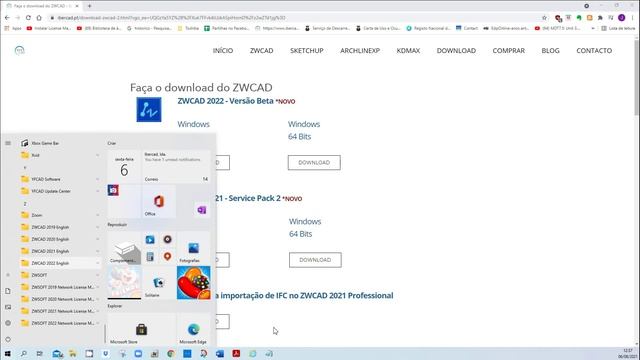This screenshot has height=360, width=640.
Task: Open COMPRAR menu item
Action: point(509,51)
